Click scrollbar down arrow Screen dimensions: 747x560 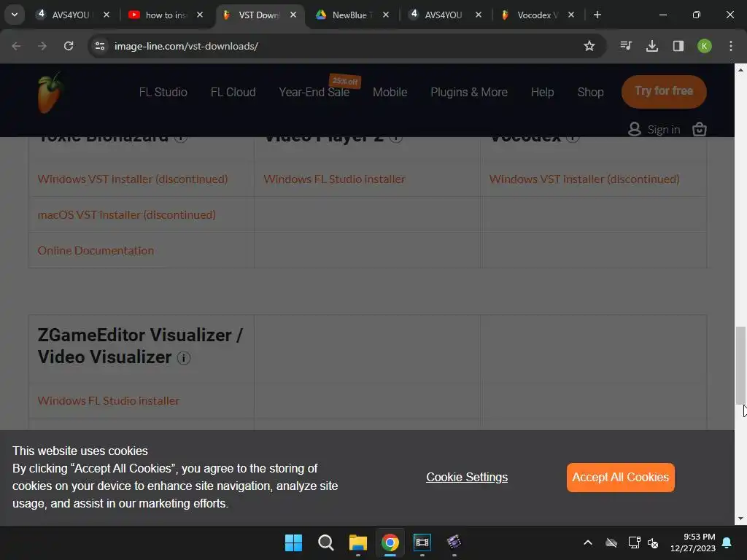740,519
